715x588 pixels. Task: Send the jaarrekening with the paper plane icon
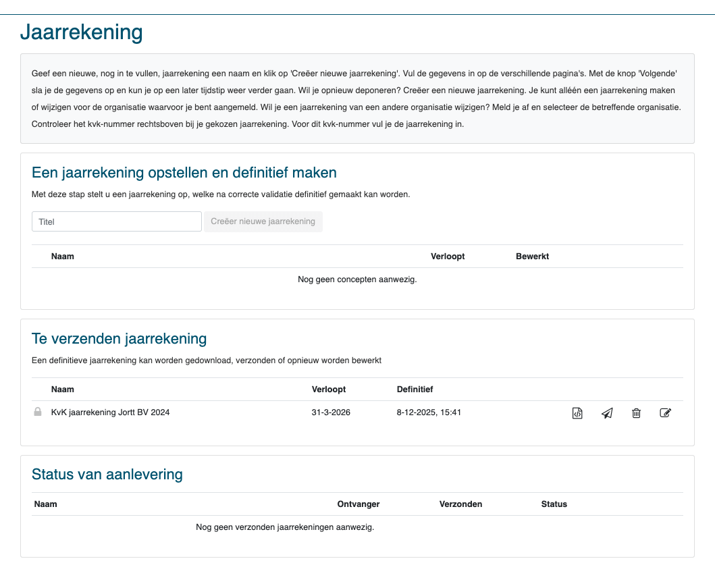coord(607,413)
